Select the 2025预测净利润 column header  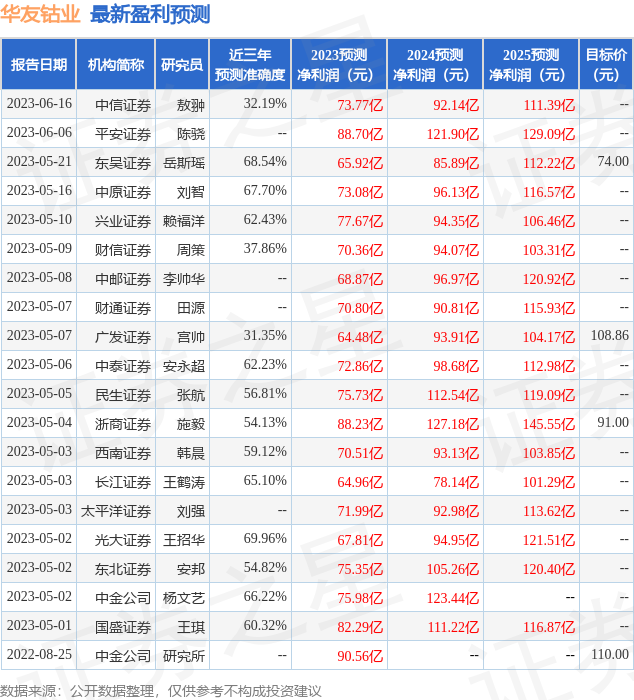point(531,65)
